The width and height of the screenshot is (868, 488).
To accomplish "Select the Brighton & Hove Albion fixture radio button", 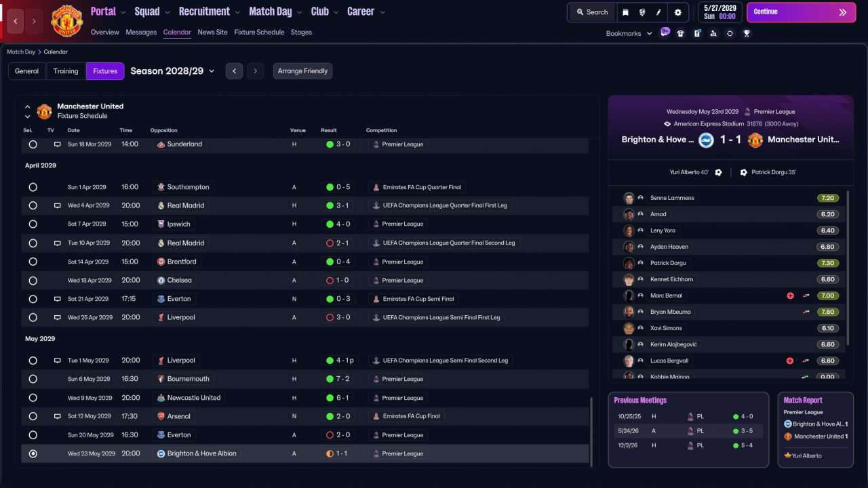I will (x=33, y=453).
